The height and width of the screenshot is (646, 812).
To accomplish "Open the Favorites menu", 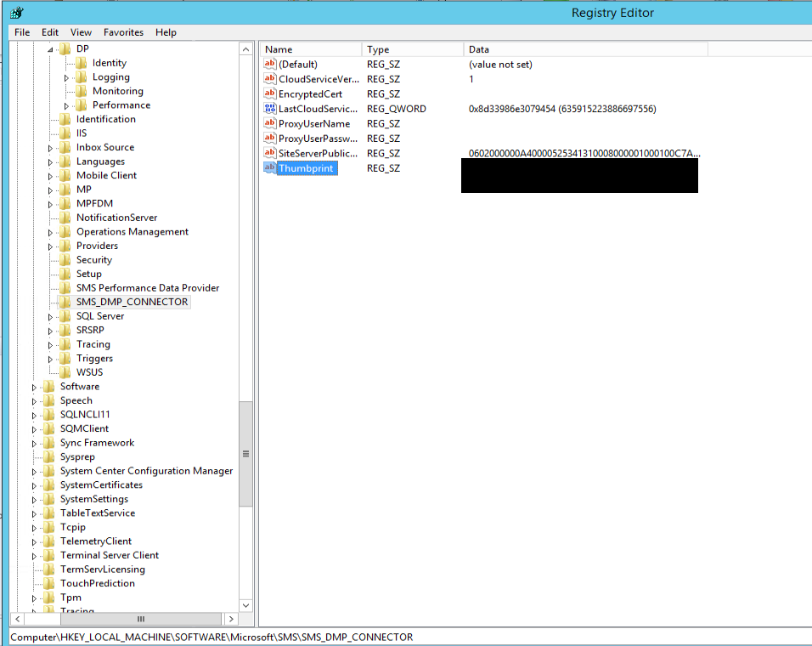I will (x=123, y=32).
